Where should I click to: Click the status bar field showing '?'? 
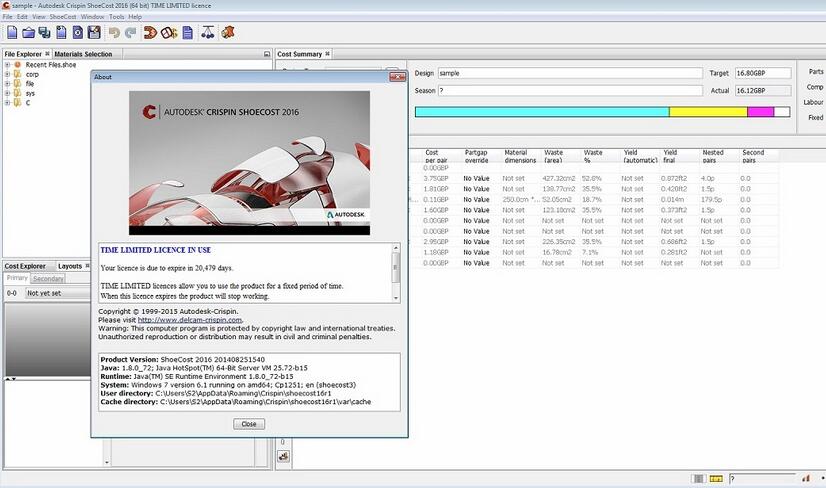762,479
